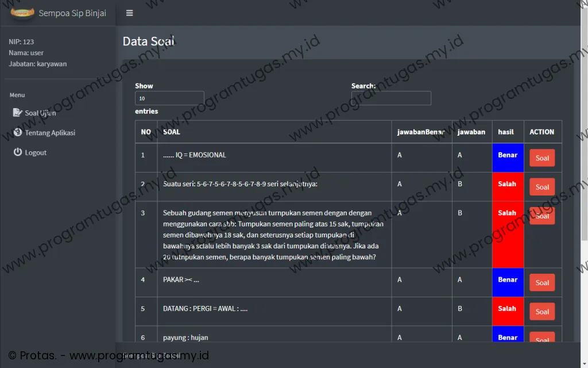Click the Tentang Aplikasi globe icon
Viewport: 588px width, 368px height.
pos(17,133)
